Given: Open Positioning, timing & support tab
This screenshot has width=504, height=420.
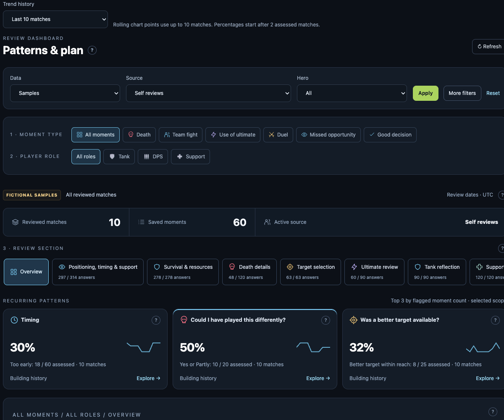Looking at the screenshot, I should pyautogui.click(x=98, y=272).
